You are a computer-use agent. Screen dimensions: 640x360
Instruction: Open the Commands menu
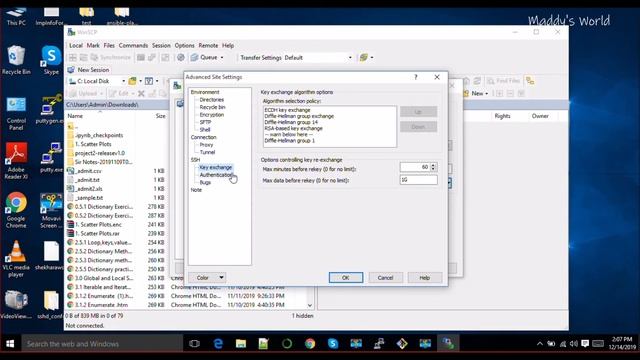pyautogui.click(x=133, y=45)
